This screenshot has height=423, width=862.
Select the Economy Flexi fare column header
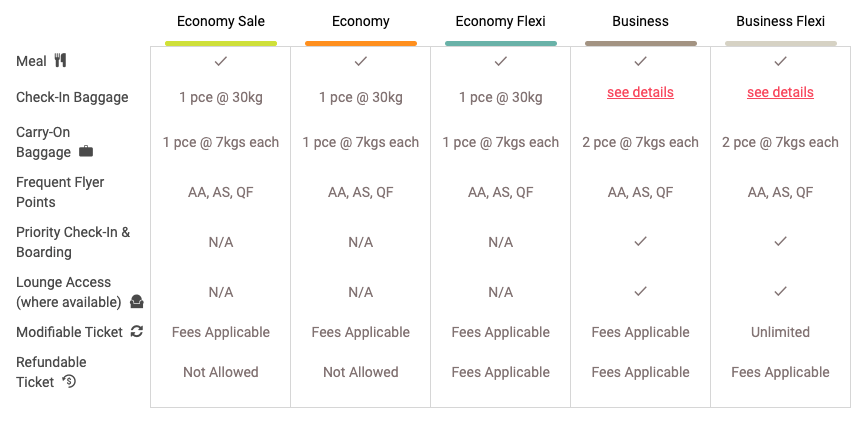click(501, 21)
